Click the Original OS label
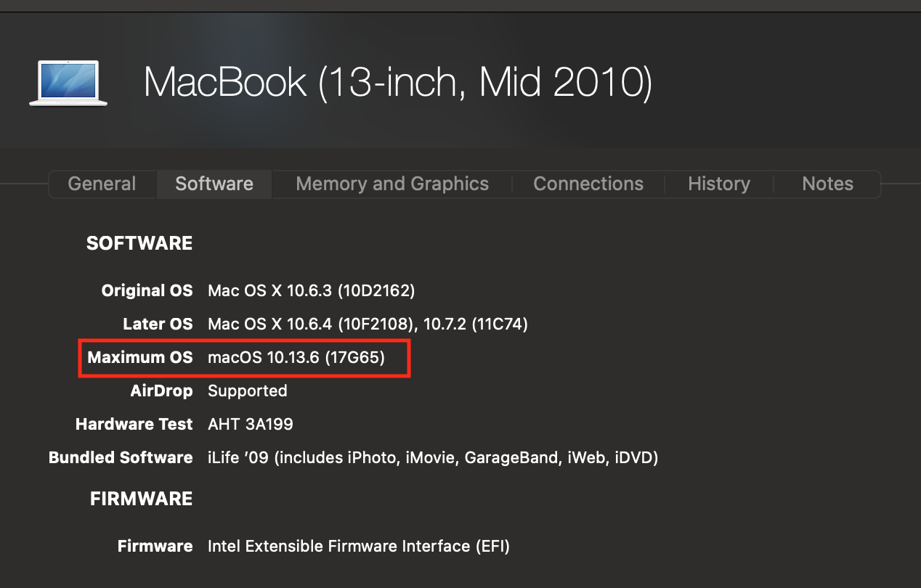Screen dimensions: 921x588 [147, 290]
